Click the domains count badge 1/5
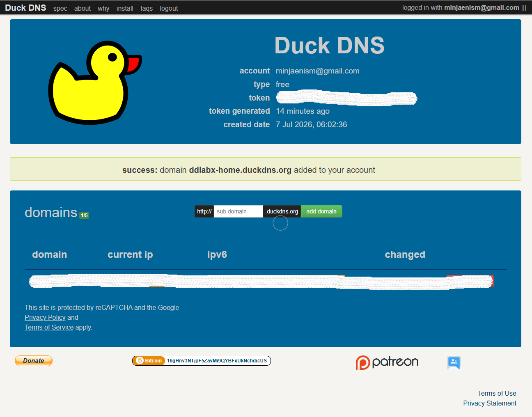This screenshot has width=532, height=417. pos(84,215)
